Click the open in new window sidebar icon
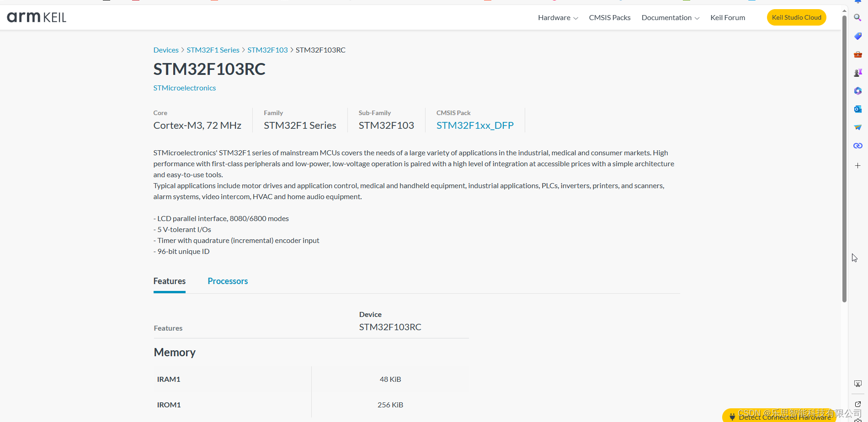Screen dimensions: 868x422 857,404
